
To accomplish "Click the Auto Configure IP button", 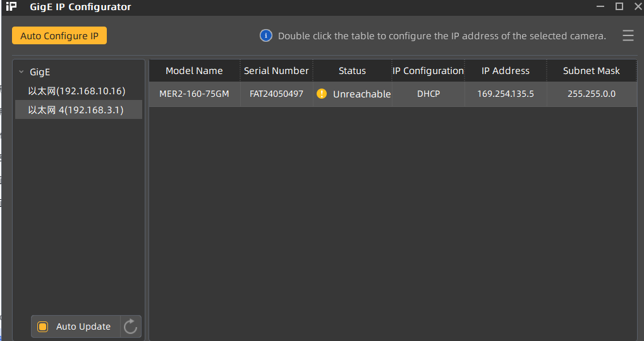I will point(59,36).
